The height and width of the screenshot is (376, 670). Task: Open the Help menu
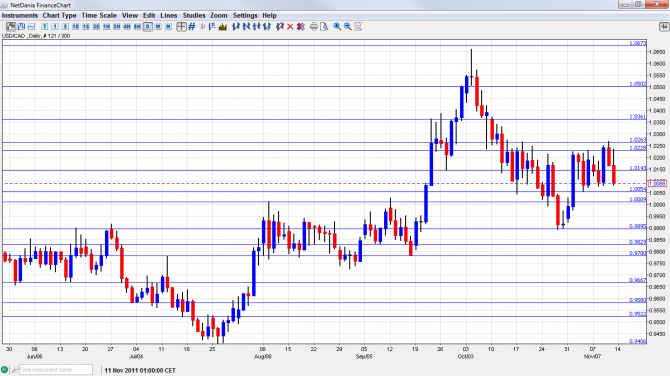(x=269, y=15)
